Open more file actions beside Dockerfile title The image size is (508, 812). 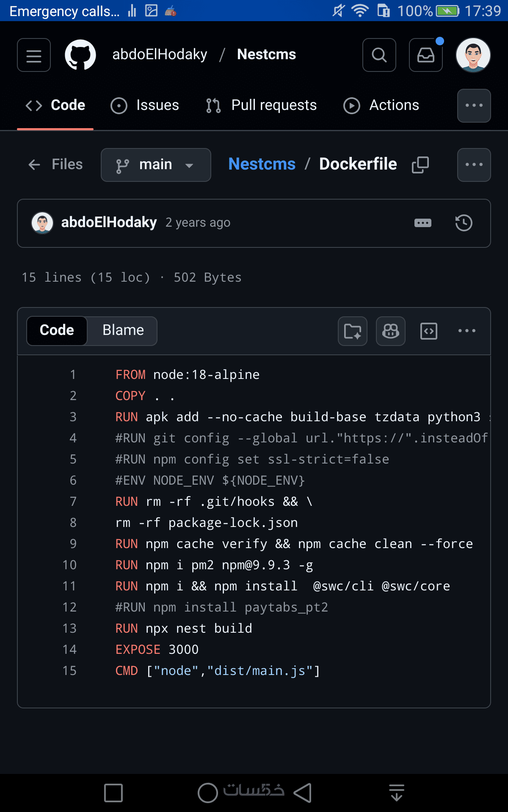(x=474, y=165)
